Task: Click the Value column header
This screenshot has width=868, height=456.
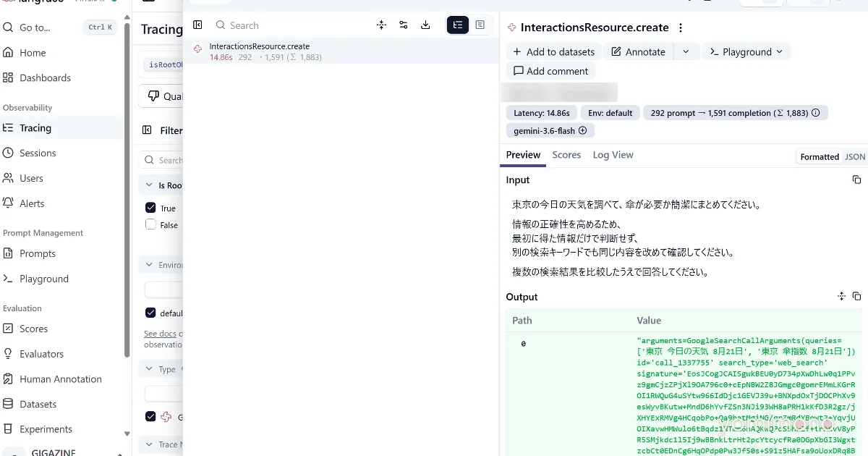Action: point(649,321)
